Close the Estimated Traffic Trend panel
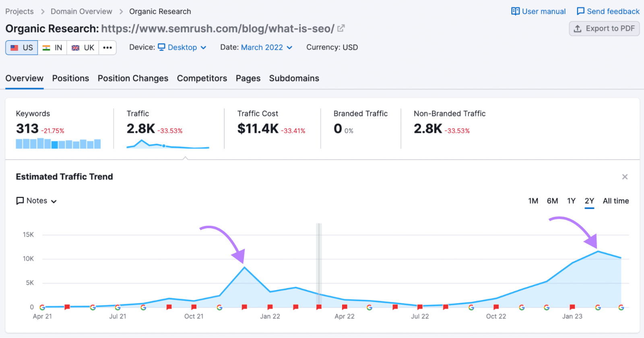The image size is (644, 338). [625, 177]
